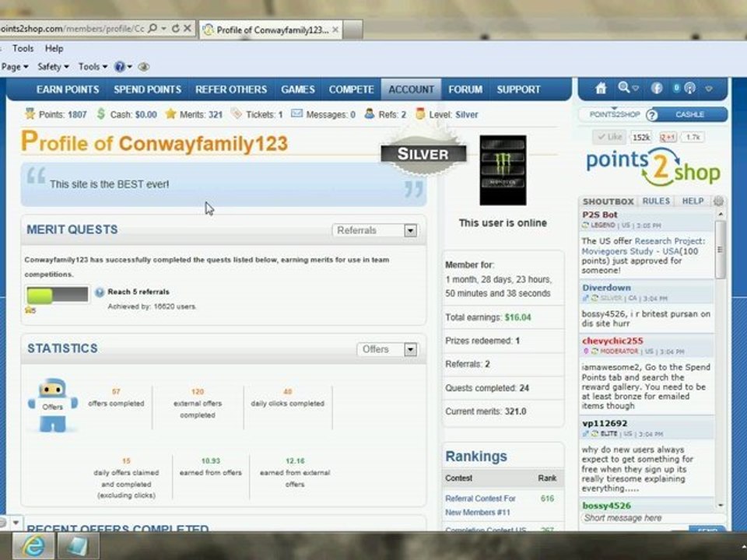Expand the Tools command bar dropdown

[93, 67]
